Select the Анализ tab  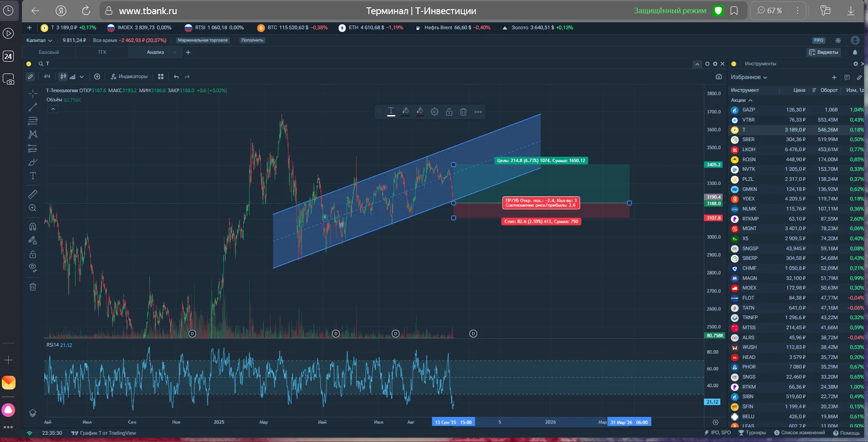155,53
